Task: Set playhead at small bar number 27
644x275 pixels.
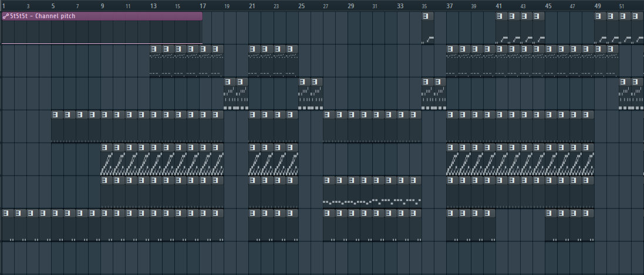Action: click(x=326, y=6)
